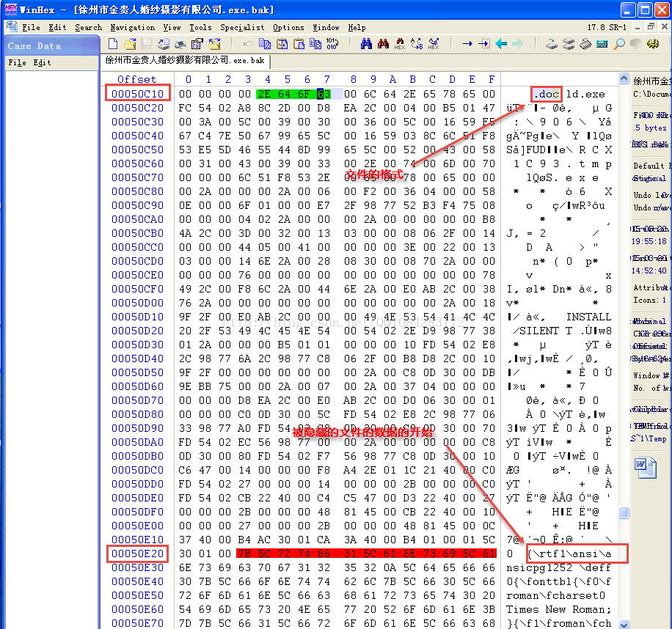672x629 pixels.
Task: Click the Print icon in toolbar
Action: (x=164, y=44)
